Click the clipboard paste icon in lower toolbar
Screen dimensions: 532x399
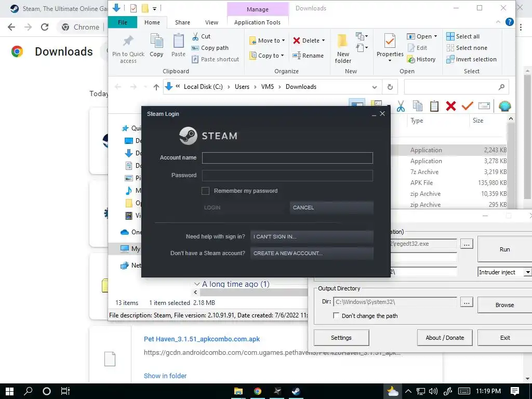click(434, 106)
